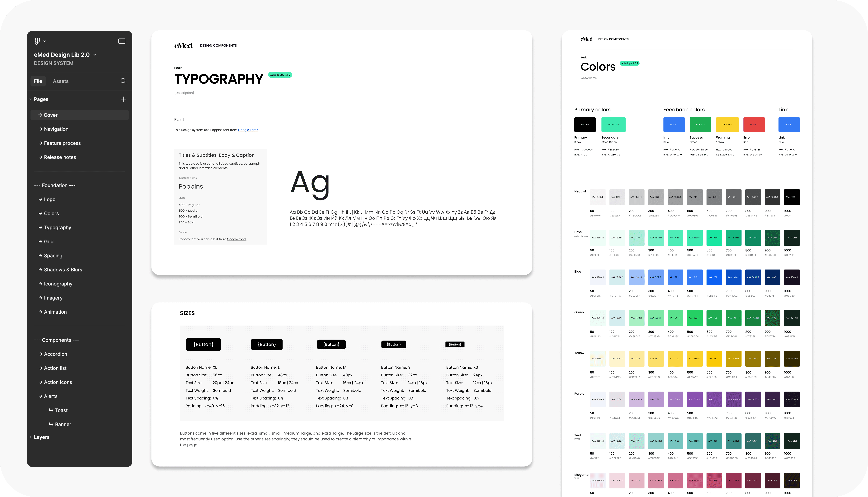Click the Auto layout 3.0 badge beside TYPOGRAPHY
The height and width of the screenshot is (497, 868).
(280, 75)
